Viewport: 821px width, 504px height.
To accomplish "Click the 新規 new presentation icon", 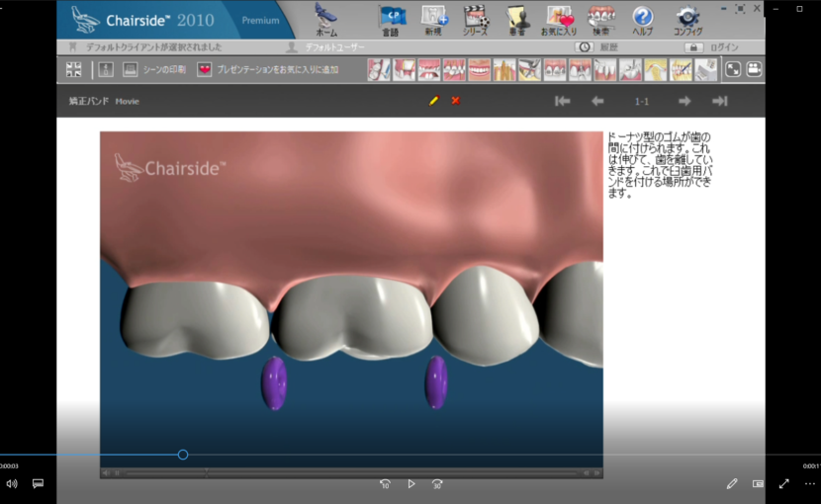I will [x=433, y=21].
